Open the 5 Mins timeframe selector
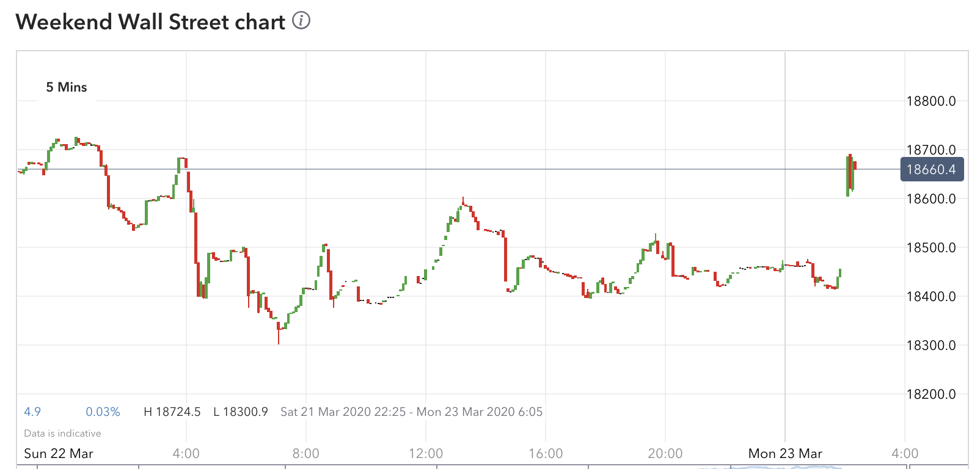The image size is (980, 469). tap(67, 87)
